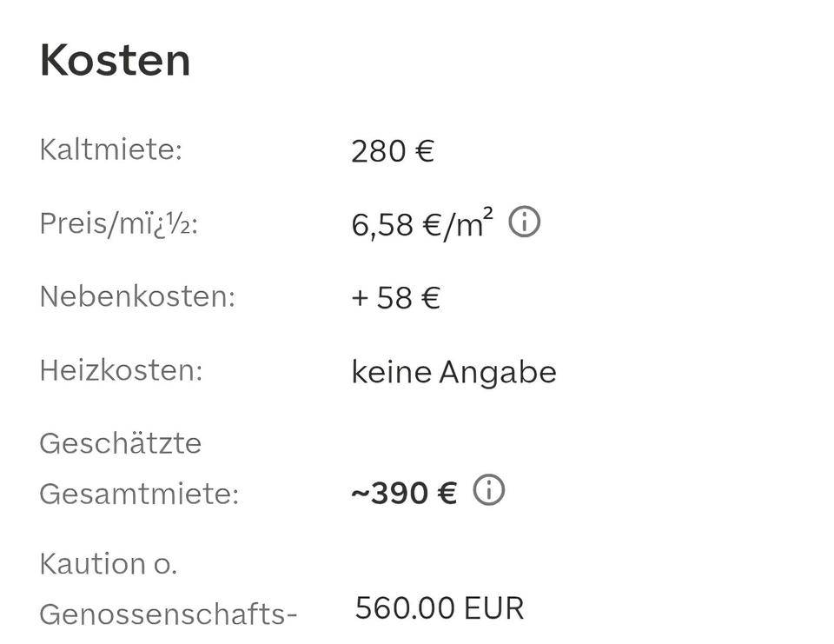Image resolution: width=834 pixels, height=644 pixels.
Task: Select the Kaltmiete label
Action: 110,149
